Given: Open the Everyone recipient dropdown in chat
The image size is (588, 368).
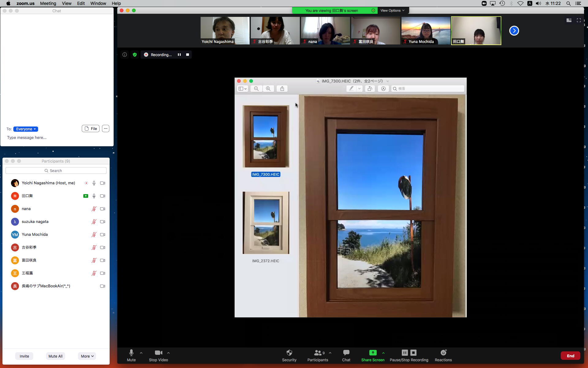Looking at the screenshot, I should 26,129.
